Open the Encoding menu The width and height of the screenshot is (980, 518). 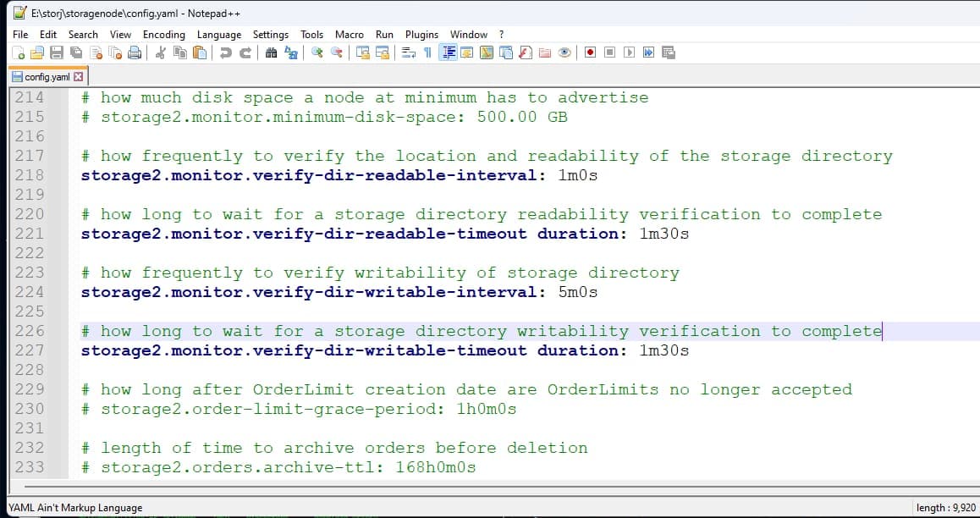(x=163, y=35)
